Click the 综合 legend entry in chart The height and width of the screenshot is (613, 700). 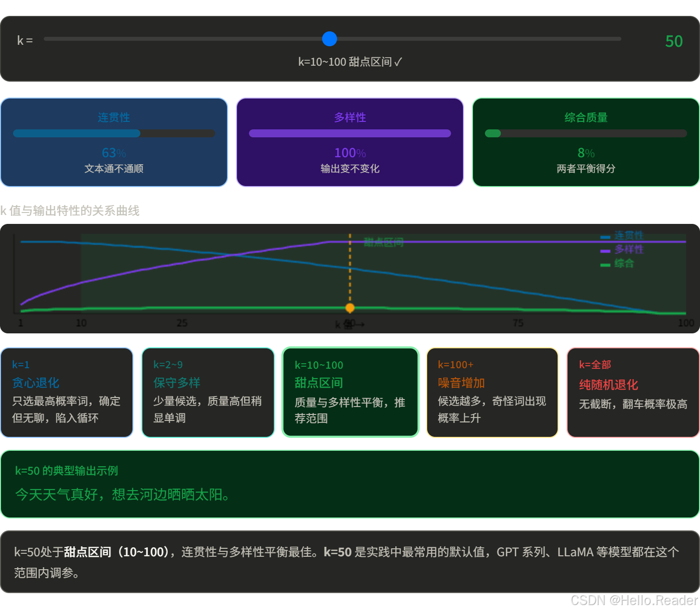(x=617, y=263)
